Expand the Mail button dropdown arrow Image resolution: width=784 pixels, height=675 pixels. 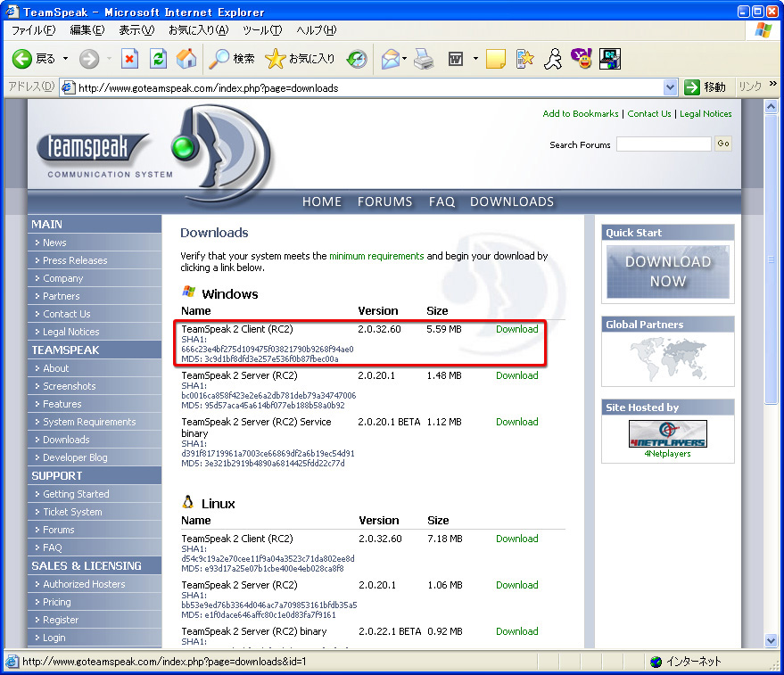405,59
